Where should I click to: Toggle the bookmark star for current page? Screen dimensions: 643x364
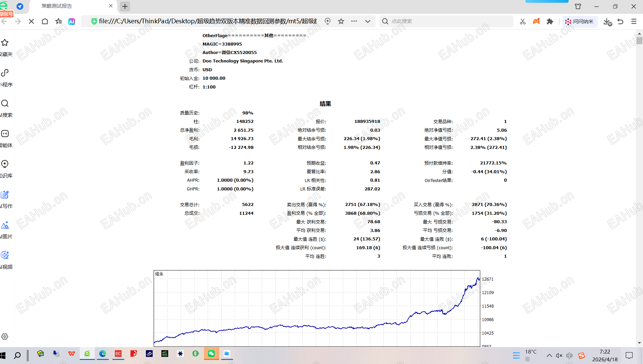(x=341, y=21)
